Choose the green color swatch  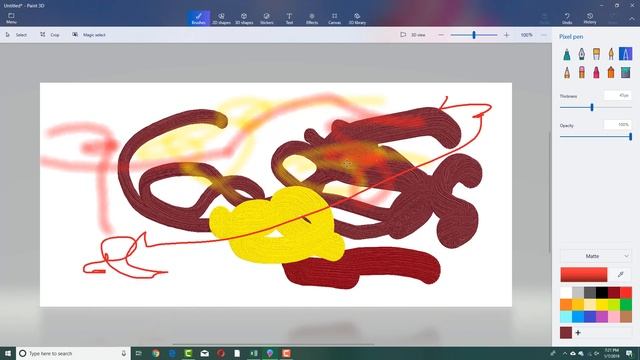pos(626,304)
